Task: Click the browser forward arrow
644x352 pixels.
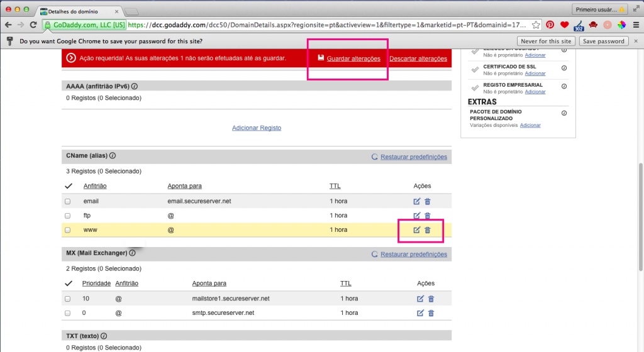Action: [x=21, y=25]
